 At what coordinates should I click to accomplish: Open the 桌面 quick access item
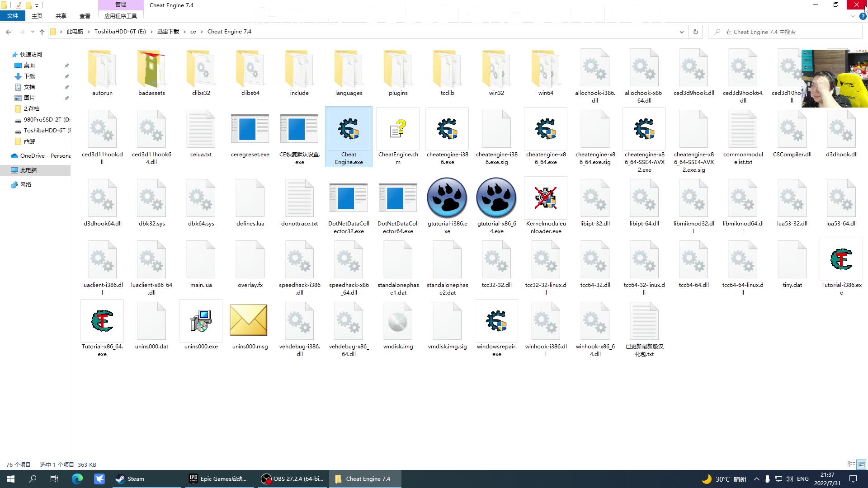(29, 66)
